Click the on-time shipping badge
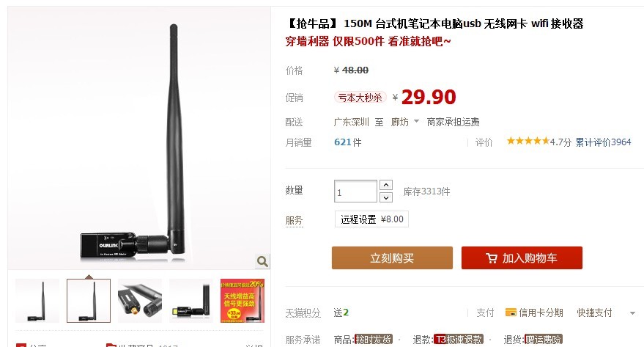This screenshot has height=347, width=644. click(374, 340)
